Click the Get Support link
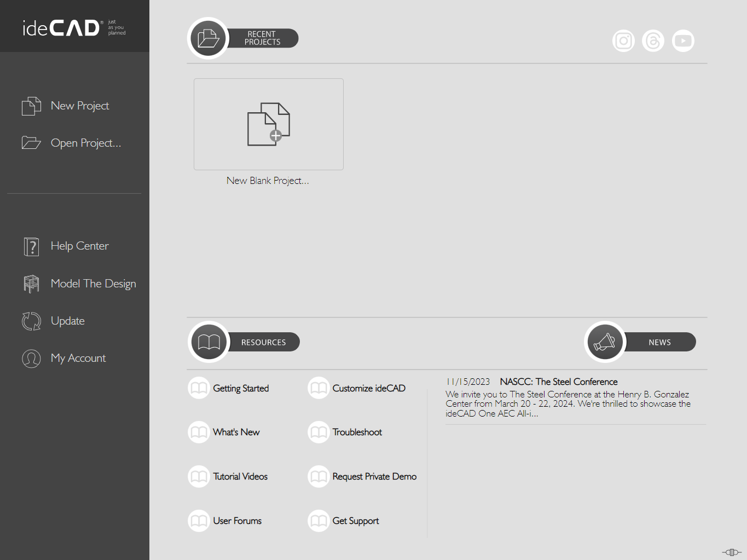The height and width of the screenshot is (560, 747). [356, 521]
